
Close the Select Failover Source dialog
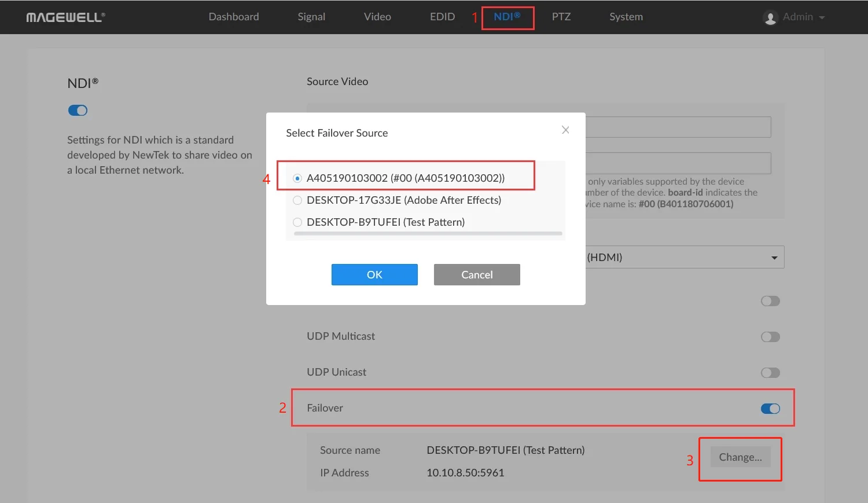click(565, 130)
